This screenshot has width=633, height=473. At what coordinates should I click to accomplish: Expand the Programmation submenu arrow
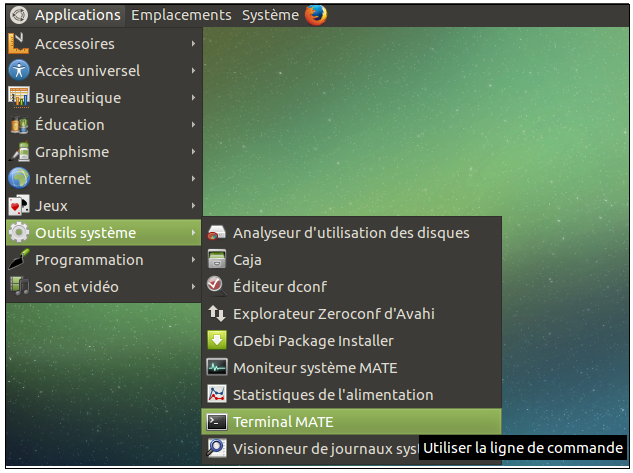(194, 260)
